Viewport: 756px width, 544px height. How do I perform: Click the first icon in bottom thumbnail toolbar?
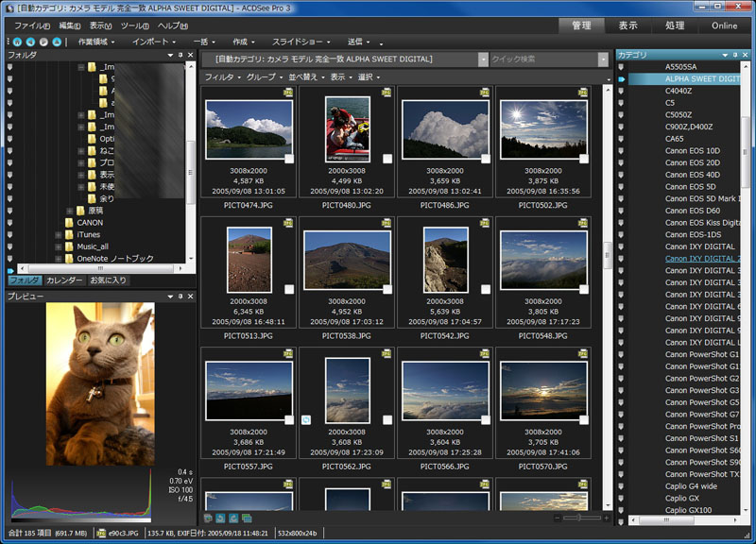(x=208, y=518)
